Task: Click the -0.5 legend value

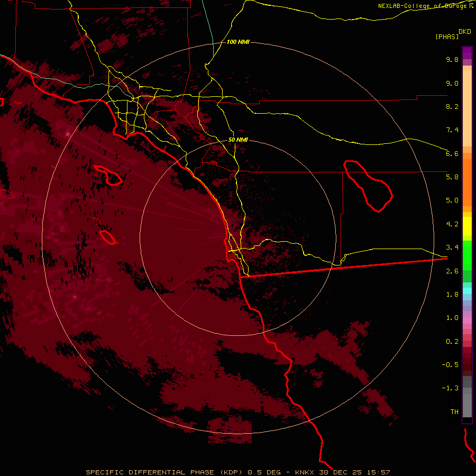Action: pos(450,364)
